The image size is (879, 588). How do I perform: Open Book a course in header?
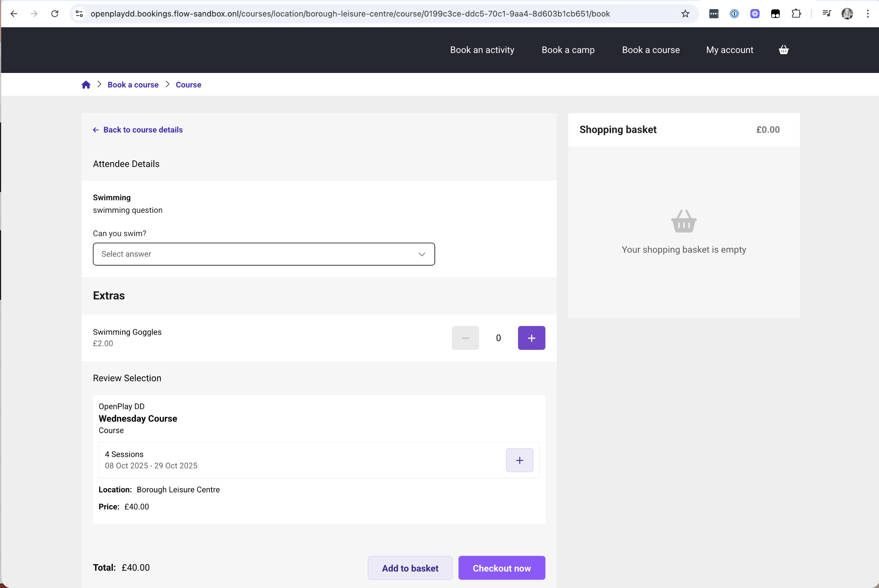tap(651, 50)
